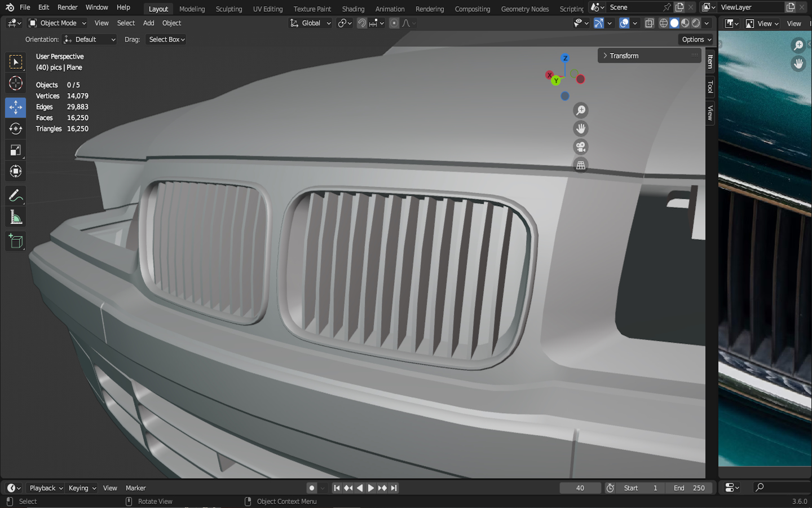Open the File menu
The height and width of the screenshot is (508, 812).
pyautogui.click(x=25, y=7)
